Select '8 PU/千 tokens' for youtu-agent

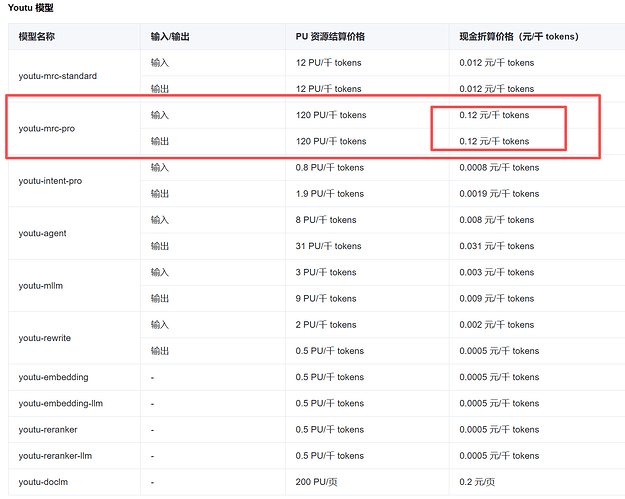(x=326, y=220)
